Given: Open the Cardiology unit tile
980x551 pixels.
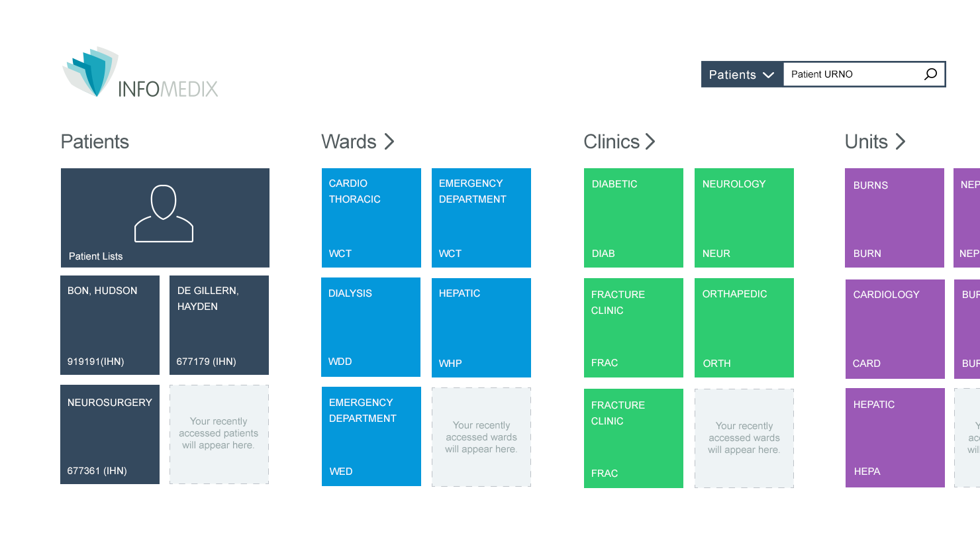Looking at the screenshot, I should click(894, 328).
